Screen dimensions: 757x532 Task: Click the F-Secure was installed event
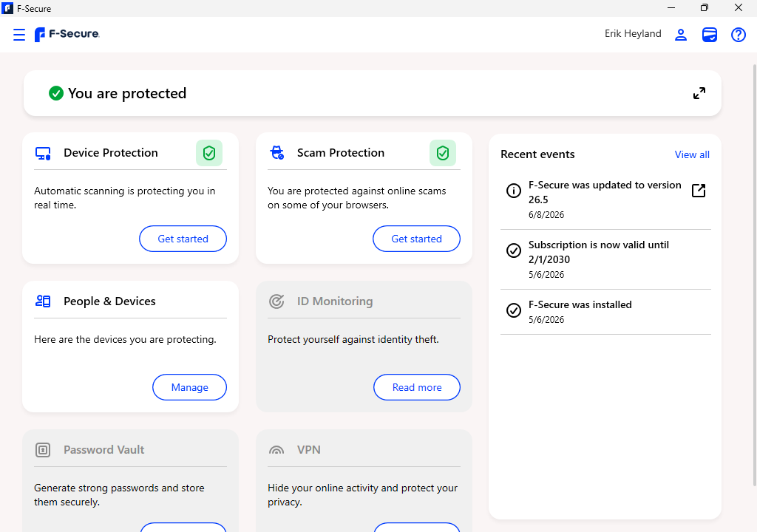[580, 304]
